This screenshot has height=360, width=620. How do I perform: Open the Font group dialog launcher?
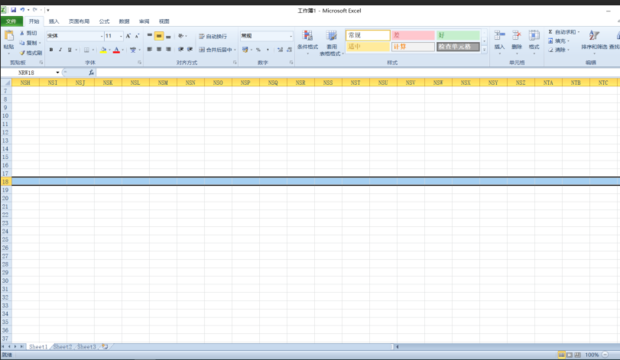click(140, 63)
